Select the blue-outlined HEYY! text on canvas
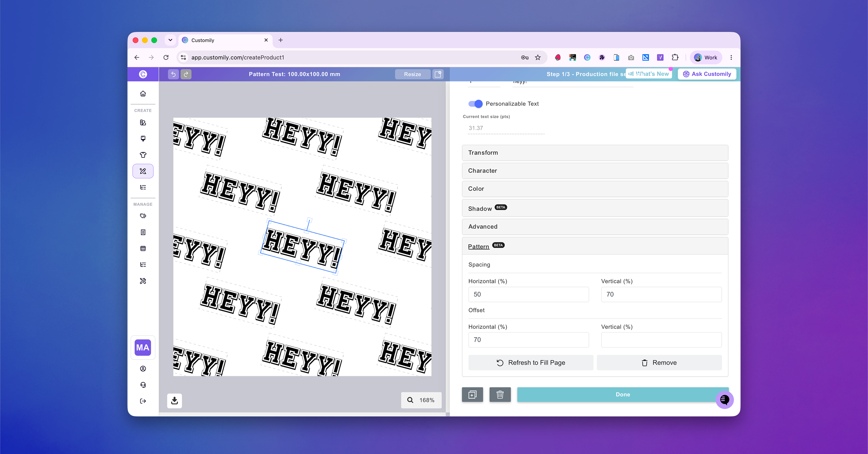868x454 pixels. [302, 247]
